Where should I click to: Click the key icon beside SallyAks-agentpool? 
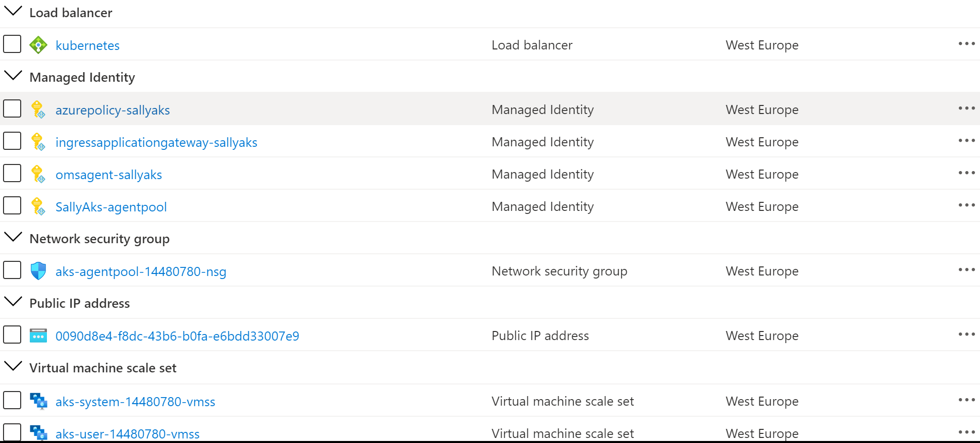coord(38,206)
